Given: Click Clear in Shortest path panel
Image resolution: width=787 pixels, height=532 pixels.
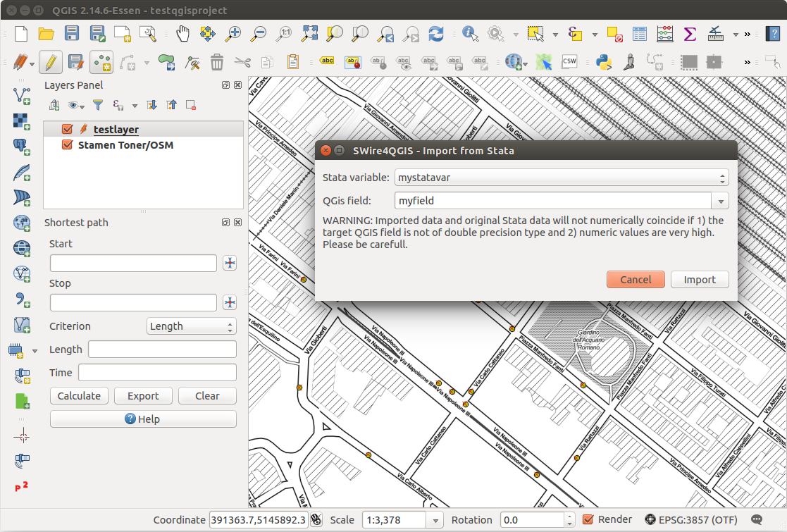Looking at the screenshot, I should (207, 396).
